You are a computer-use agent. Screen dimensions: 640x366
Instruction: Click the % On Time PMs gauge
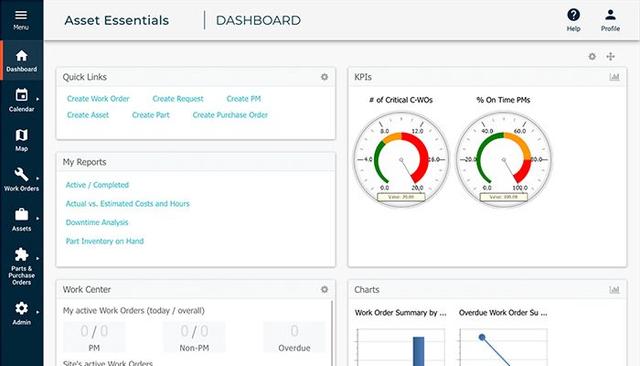point(504,160)
